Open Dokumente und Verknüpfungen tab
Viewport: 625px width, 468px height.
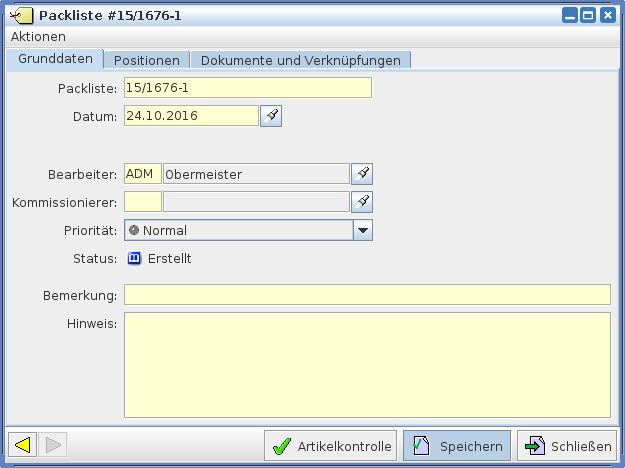301,60
